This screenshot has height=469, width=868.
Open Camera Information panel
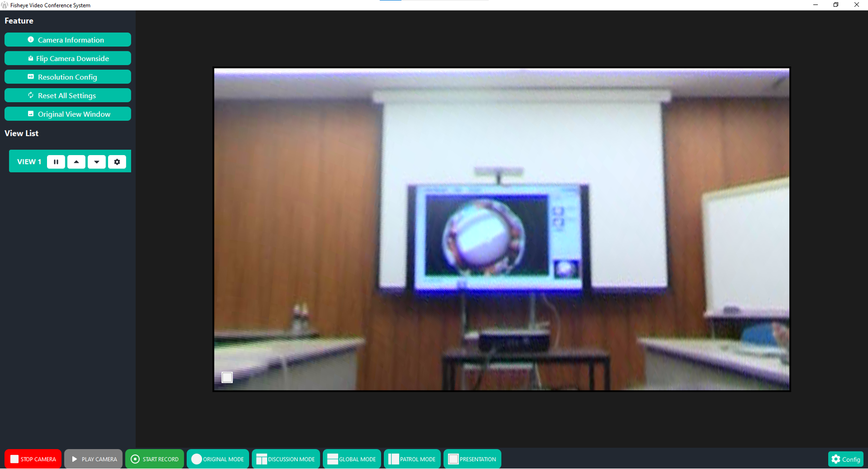coord(68,40)
